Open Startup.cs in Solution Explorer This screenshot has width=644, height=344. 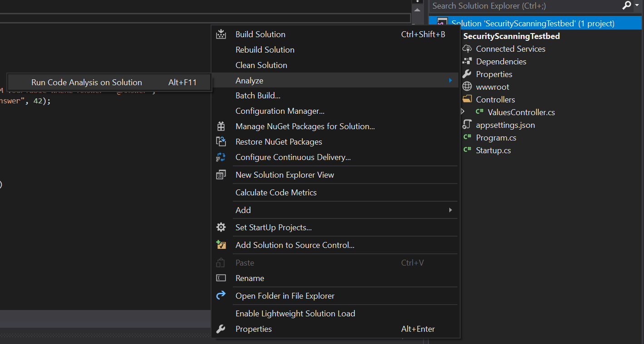point(493,150)
